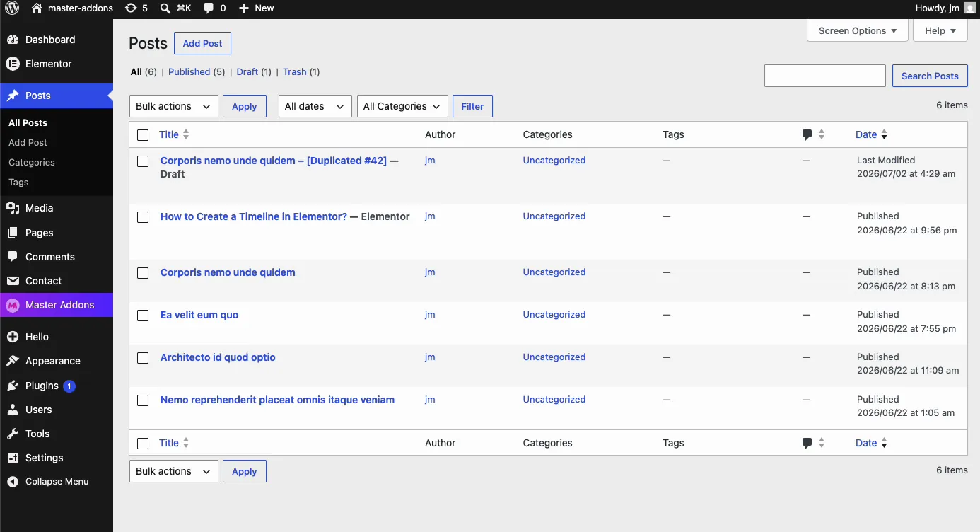Open the top Bulk actions dropdown
Viewport: 980px width, 532px height.
(x=174, y=106)
